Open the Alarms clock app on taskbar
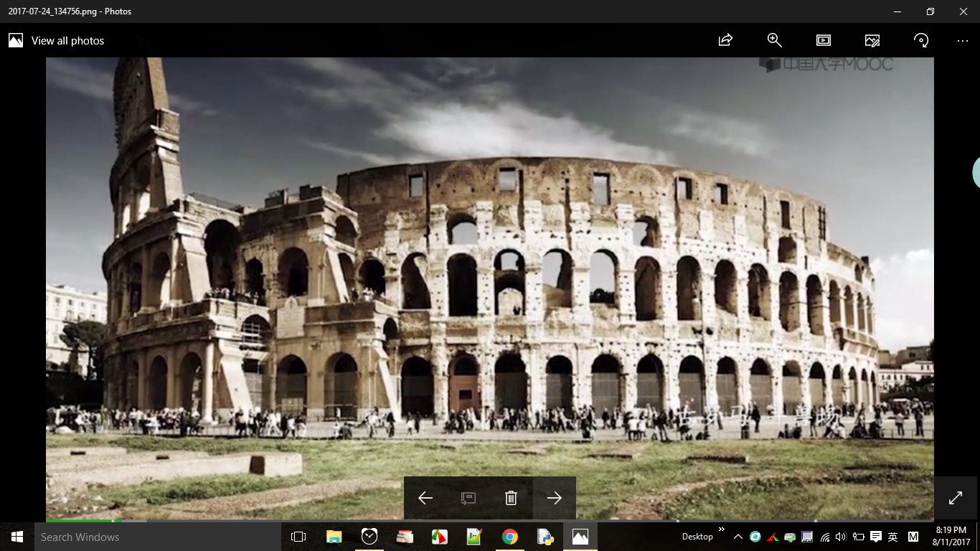The image size is (980, 551). click(x=369, y=537)
